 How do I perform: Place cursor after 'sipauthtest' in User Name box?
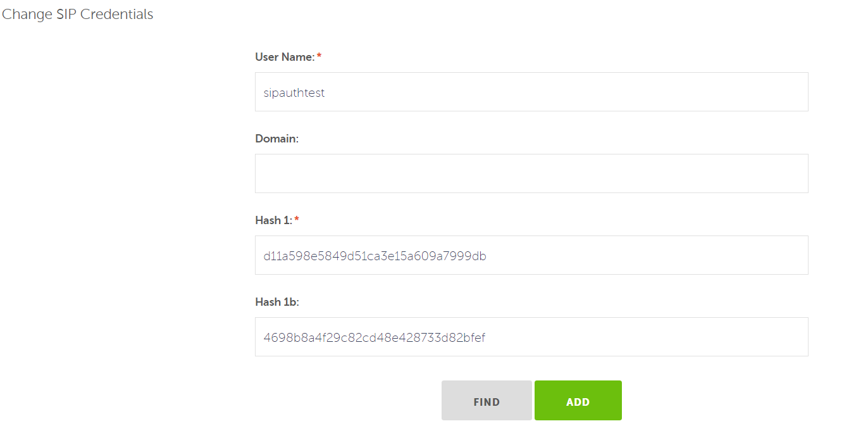tap(326, 92)
